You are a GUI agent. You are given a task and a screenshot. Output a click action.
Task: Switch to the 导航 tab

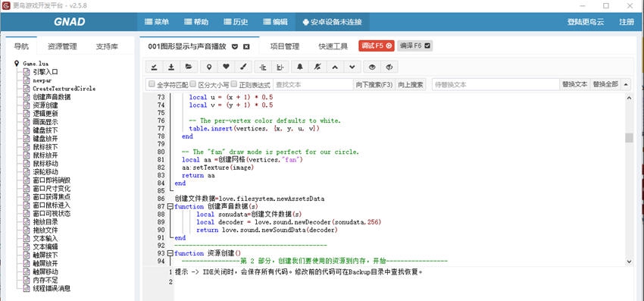coord(21,46)
